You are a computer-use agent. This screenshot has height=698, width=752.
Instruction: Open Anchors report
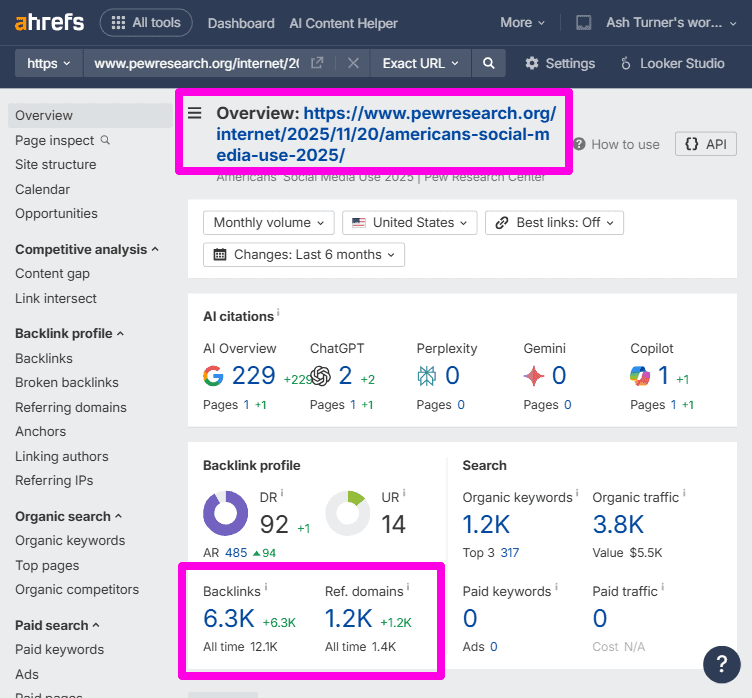coord(40,431)
